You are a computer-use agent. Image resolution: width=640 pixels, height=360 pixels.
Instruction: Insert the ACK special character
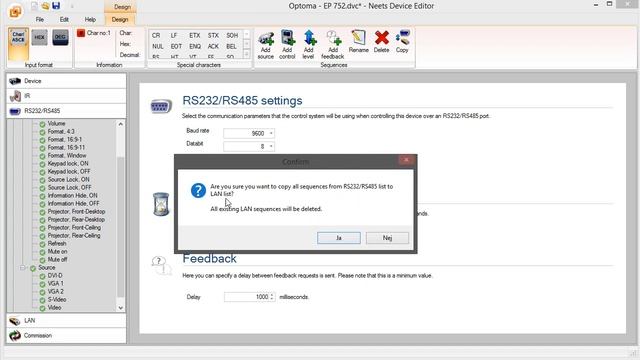(213, 47)
